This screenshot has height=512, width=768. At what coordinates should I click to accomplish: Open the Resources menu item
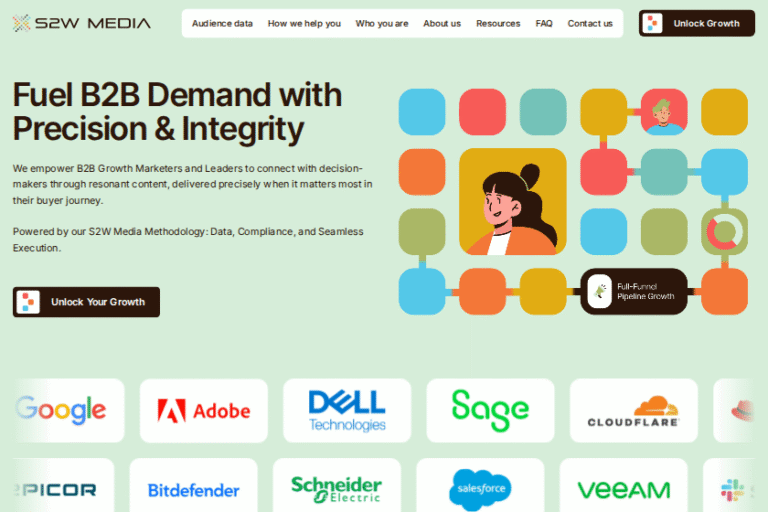tap(498, 24)
